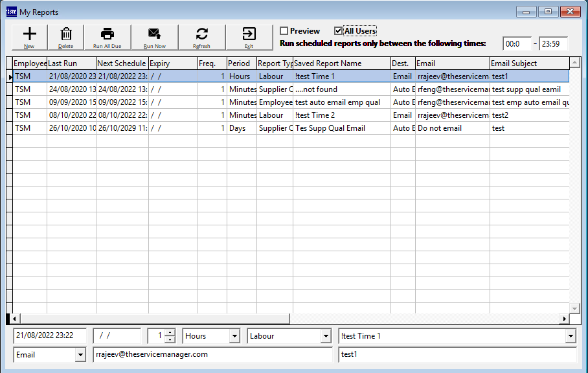This screenshot has width=588, height=373.
Task: Click the New report plus icon
Action: pyautogui.click(x=29, y=34)
